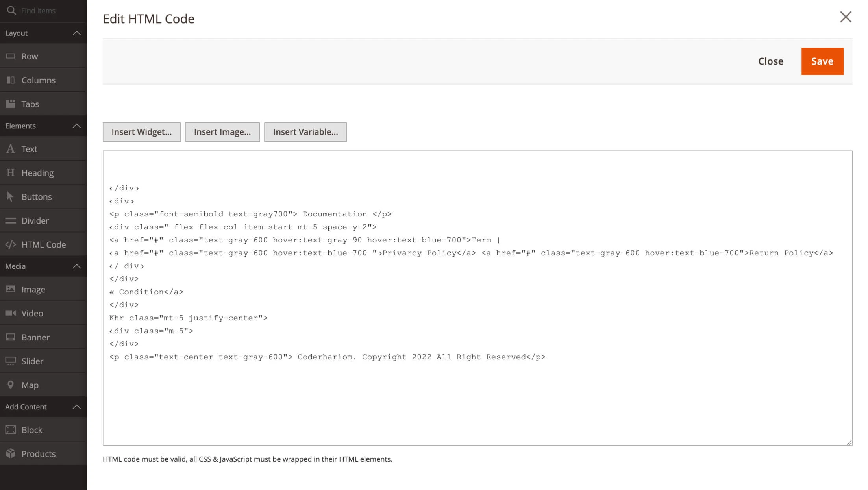868x490 pixels.
Task: Click the HTML Code element icon
Action: pyautogui.click(x=11, y=244)
